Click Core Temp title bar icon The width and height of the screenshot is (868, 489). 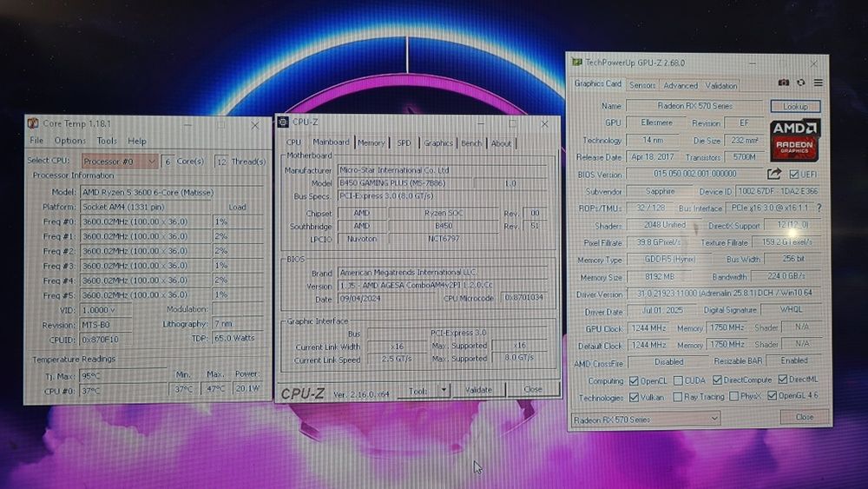(33, 123)
